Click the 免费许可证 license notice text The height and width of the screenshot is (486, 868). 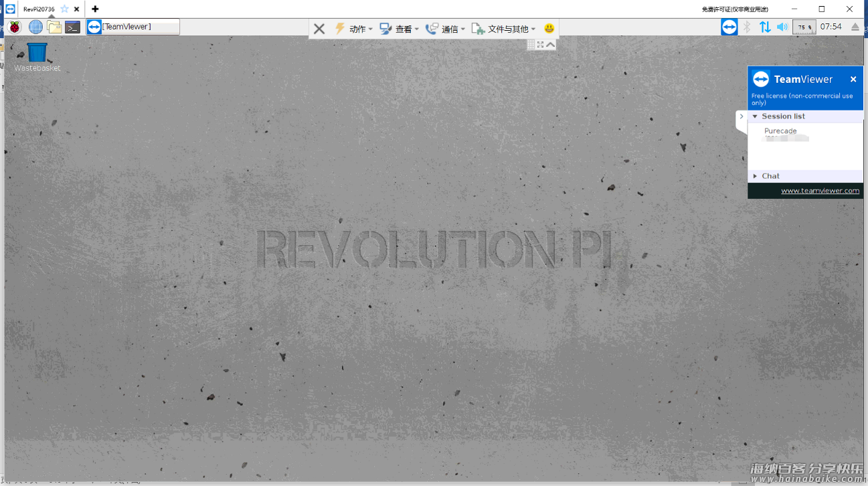[x=735, y=9]
